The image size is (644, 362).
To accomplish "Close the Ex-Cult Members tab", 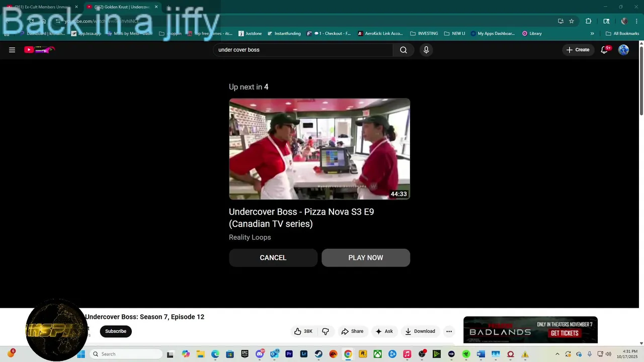I will (x=76, y=7).
